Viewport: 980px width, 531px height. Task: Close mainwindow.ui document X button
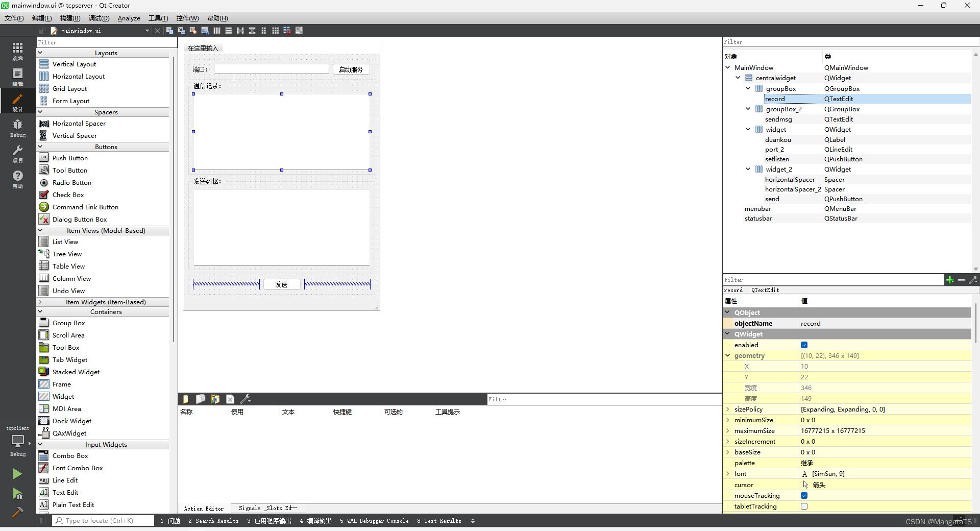pyautogui.click(x=157, y=31)
